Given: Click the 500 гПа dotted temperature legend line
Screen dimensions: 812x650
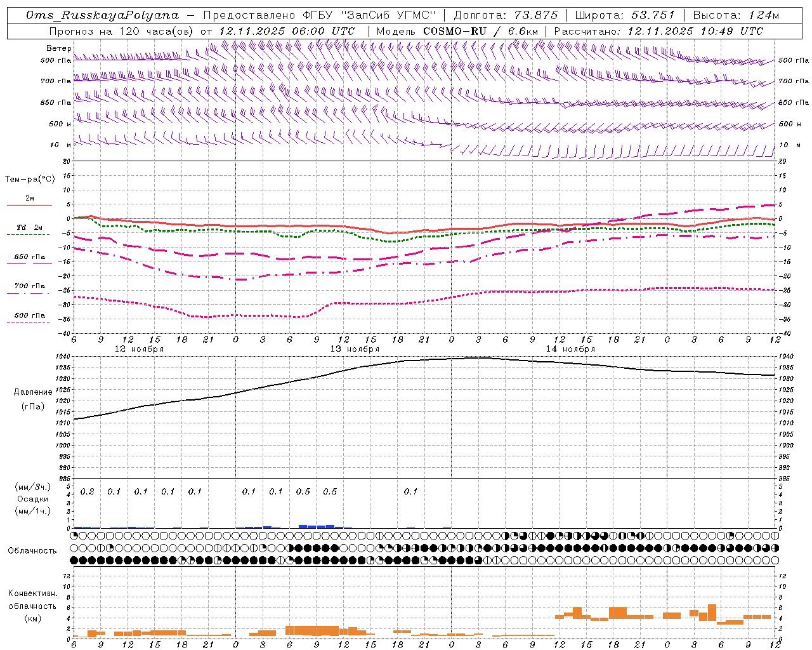Looking at the screenshot, I should pyautogui.click(x=29, y=322).
